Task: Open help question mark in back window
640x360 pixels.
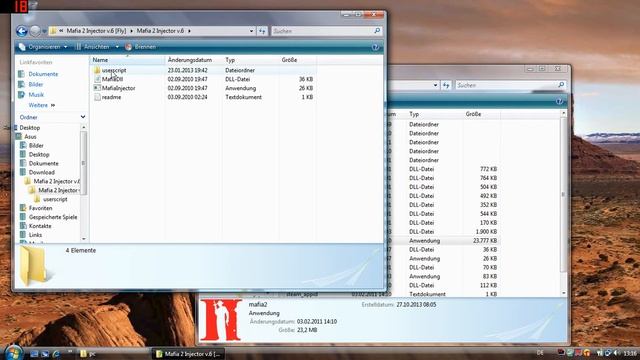Action: click(559, 102)
